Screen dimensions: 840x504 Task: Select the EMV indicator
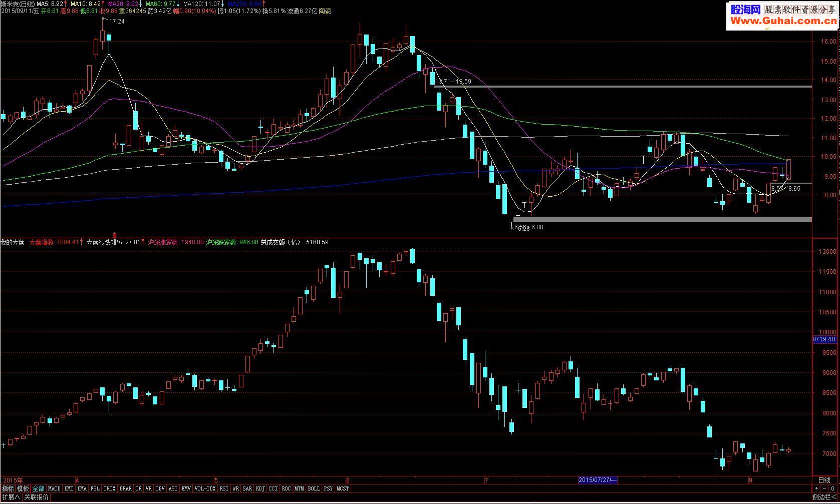186,488
